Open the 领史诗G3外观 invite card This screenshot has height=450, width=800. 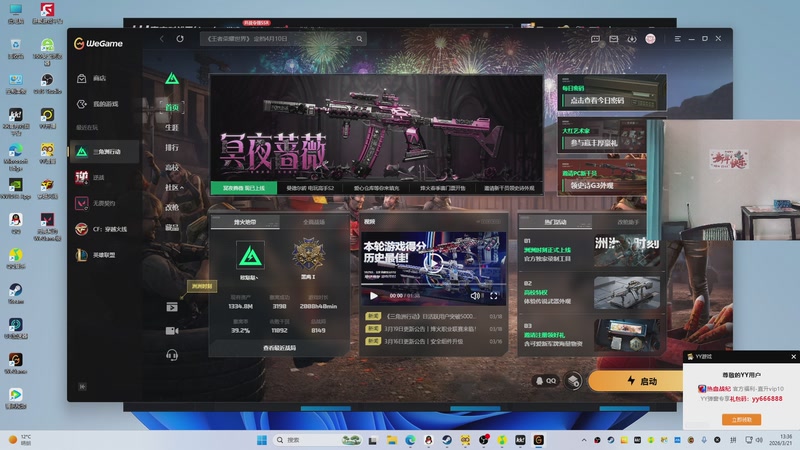click(602, 177)
